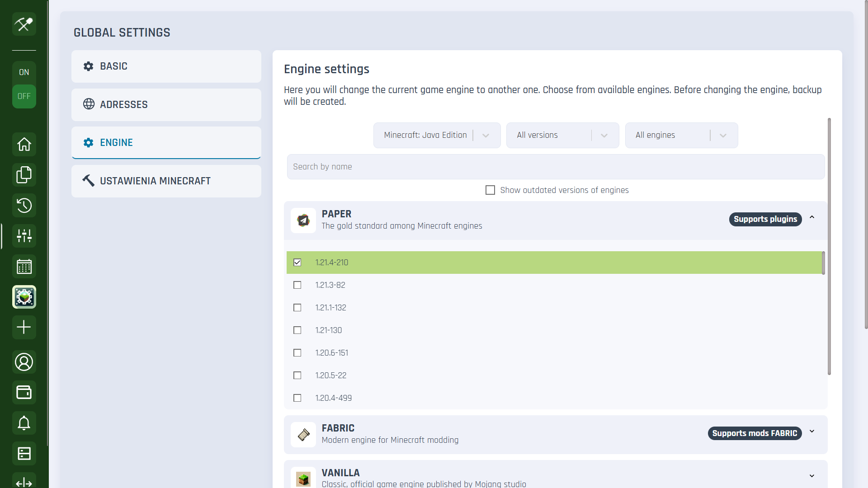868x488 pixels.
Task: Open the user account profile icon
Action: click(x=24, y=362)
